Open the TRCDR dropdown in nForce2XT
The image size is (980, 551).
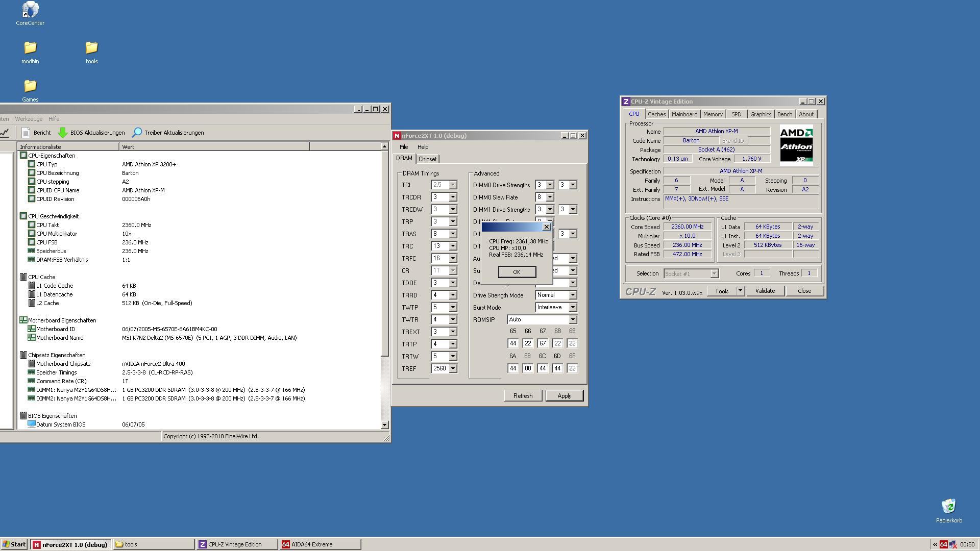coord(453,197)
